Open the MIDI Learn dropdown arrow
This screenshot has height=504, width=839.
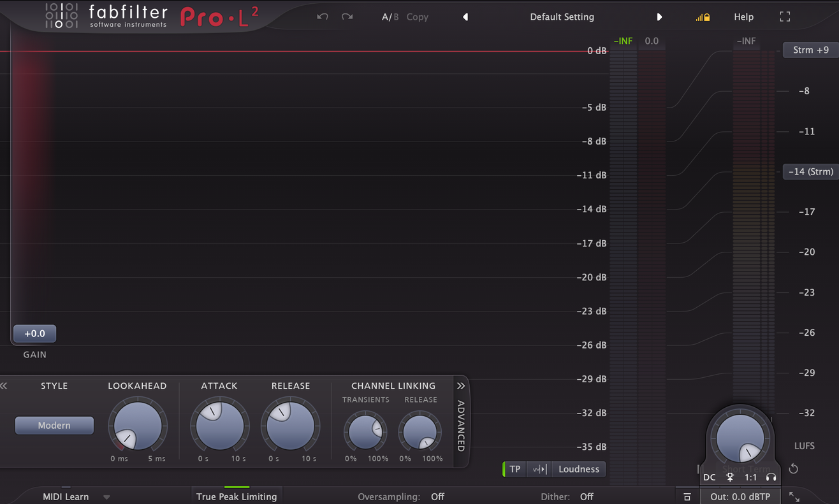(106, 497)
